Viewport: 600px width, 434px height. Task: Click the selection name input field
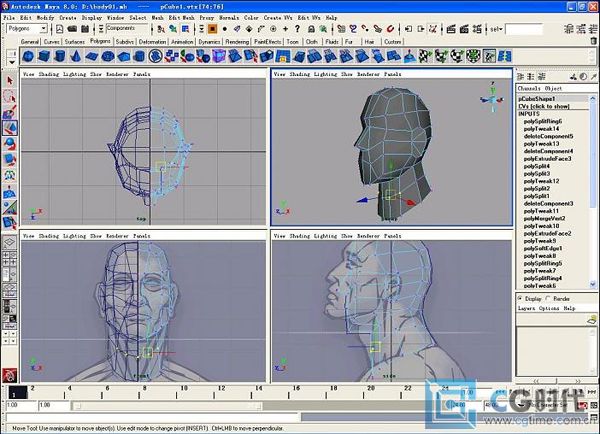click(524, 29)
